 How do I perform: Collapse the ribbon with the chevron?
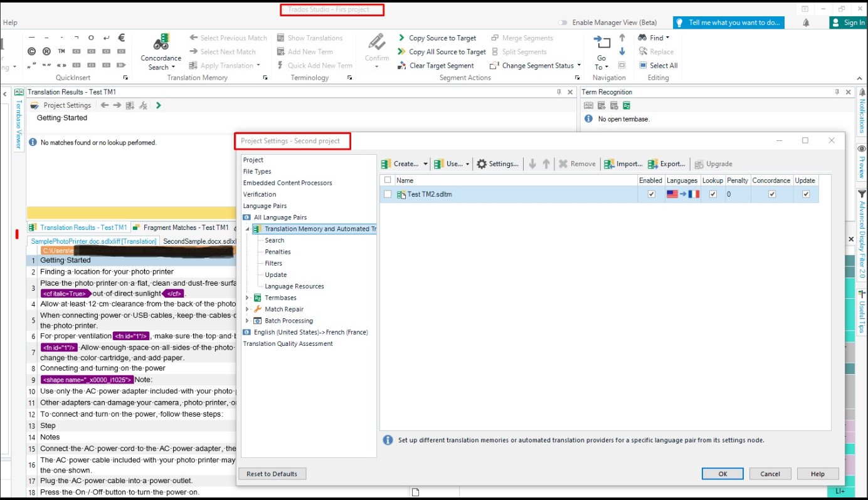(860, 78)
